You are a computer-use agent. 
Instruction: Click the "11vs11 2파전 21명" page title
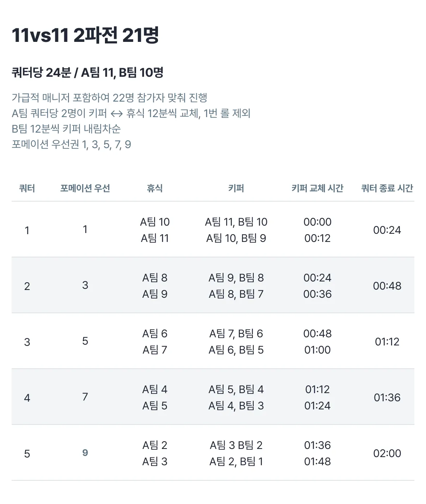point(85,35)
